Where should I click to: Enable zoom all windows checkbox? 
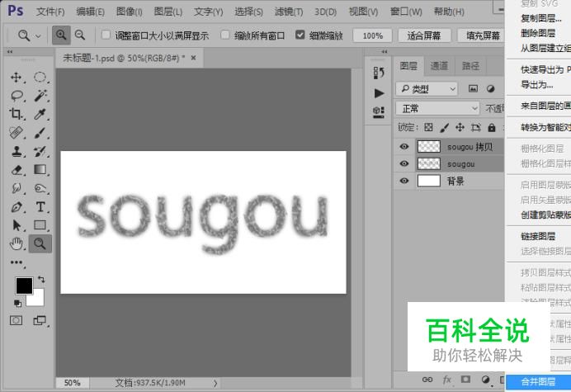(x=225, y=35)
